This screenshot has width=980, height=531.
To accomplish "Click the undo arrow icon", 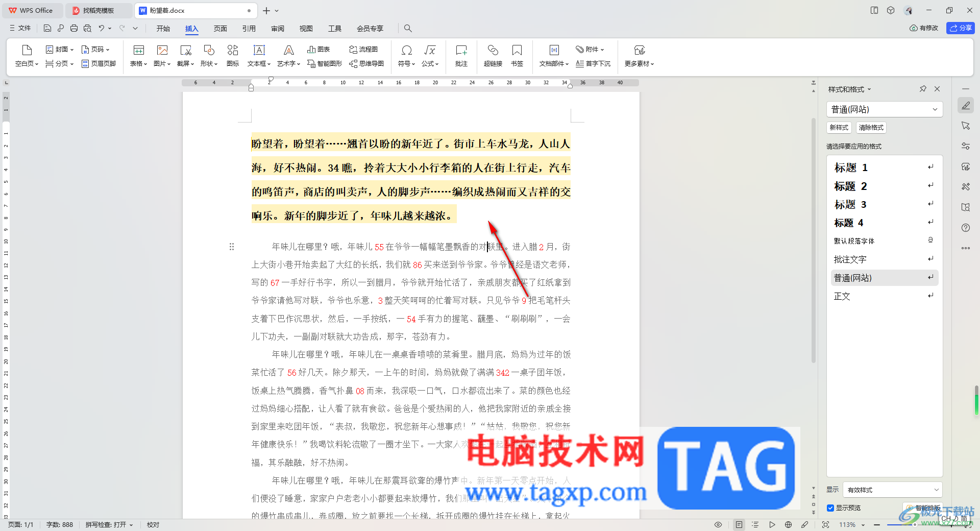I will [101, 28].
